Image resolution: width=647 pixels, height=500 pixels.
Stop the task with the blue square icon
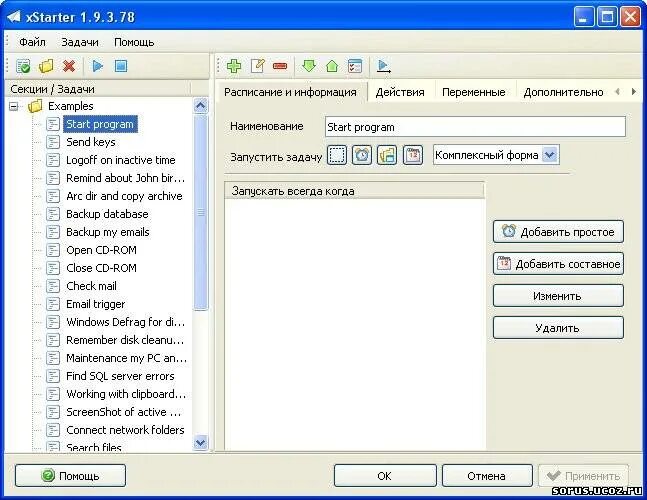pyautogui.click(x=120, y=66)
